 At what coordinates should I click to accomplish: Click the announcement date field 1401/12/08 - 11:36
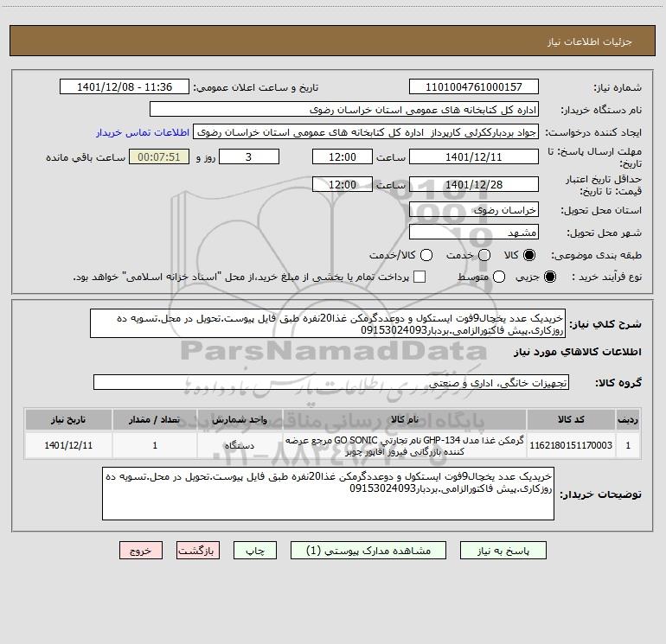click(x=125, y=87)
